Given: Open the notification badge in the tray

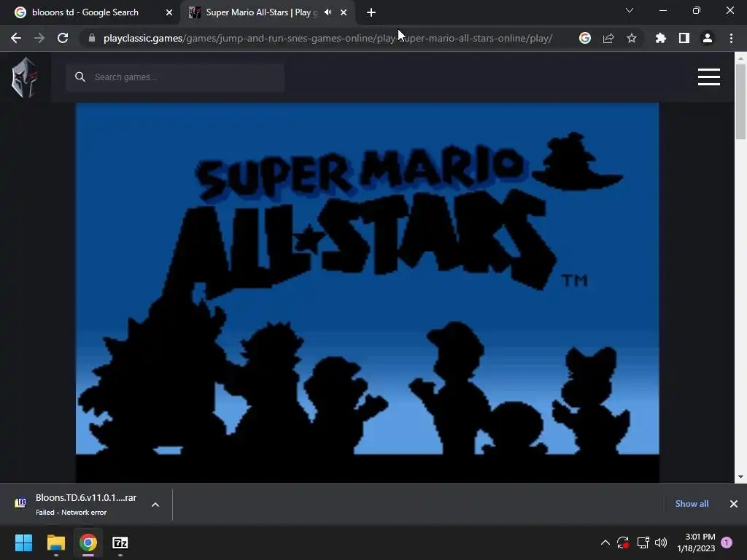Looking at the screenshot, I should click(727, 542).
